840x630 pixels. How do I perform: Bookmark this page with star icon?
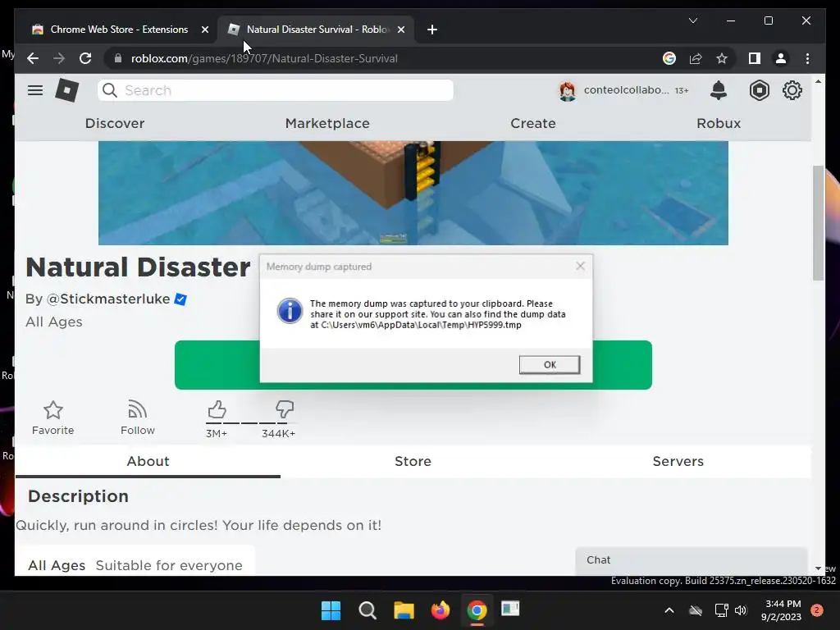(722, 58)
